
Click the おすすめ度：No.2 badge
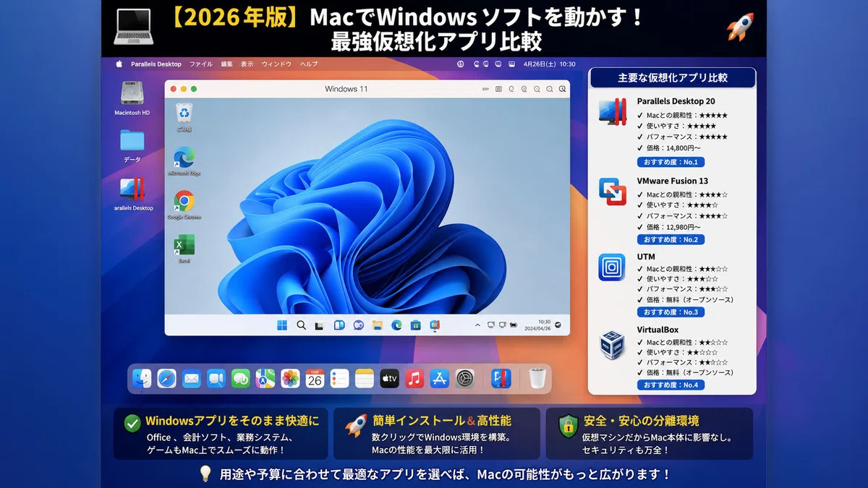[671, 239]
